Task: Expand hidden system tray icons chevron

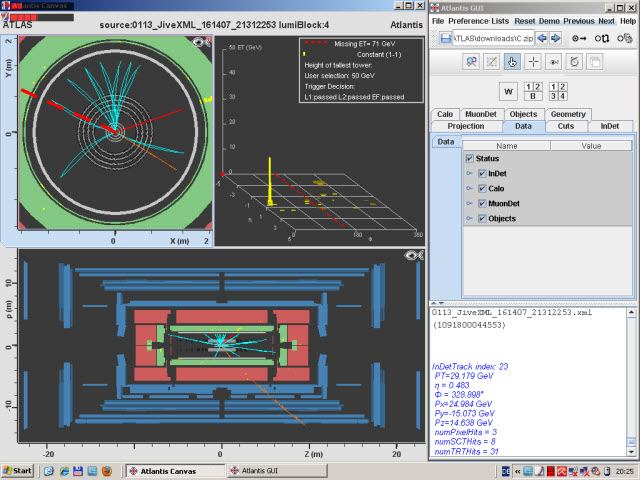Action: coord(518,471)
